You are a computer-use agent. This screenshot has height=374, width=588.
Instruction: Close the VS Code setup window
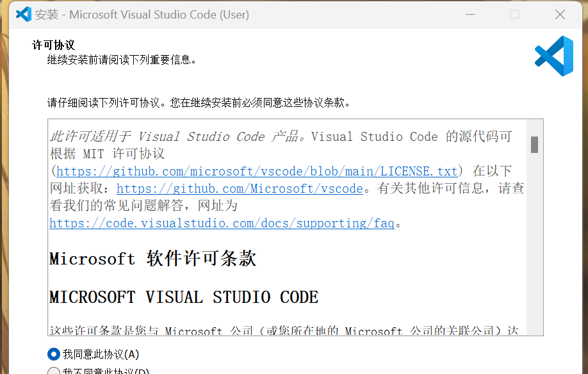(x=560, y=14)
